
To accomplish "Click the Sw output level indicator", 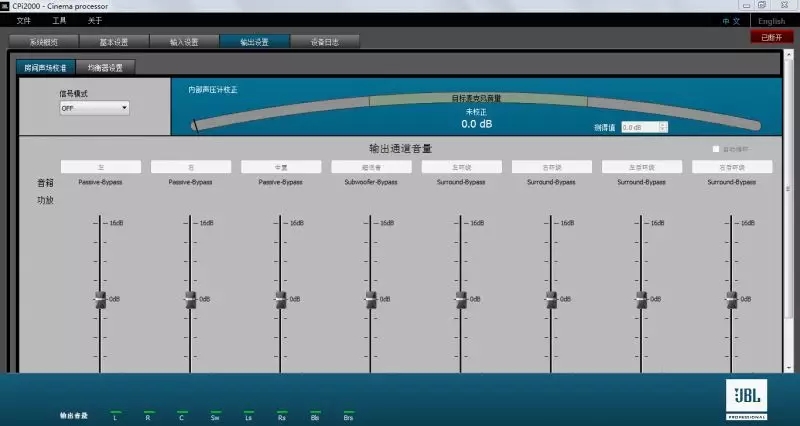I will [214, 412].
